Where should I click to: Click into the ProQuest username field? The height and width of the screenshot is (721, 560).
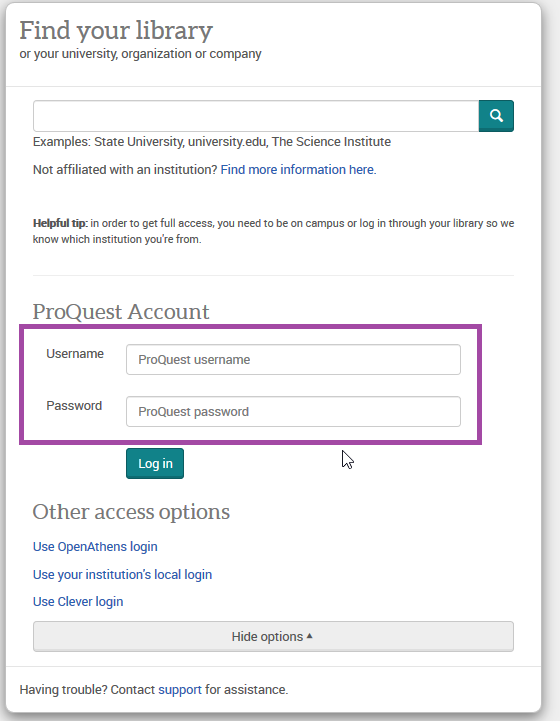point(293,360)
